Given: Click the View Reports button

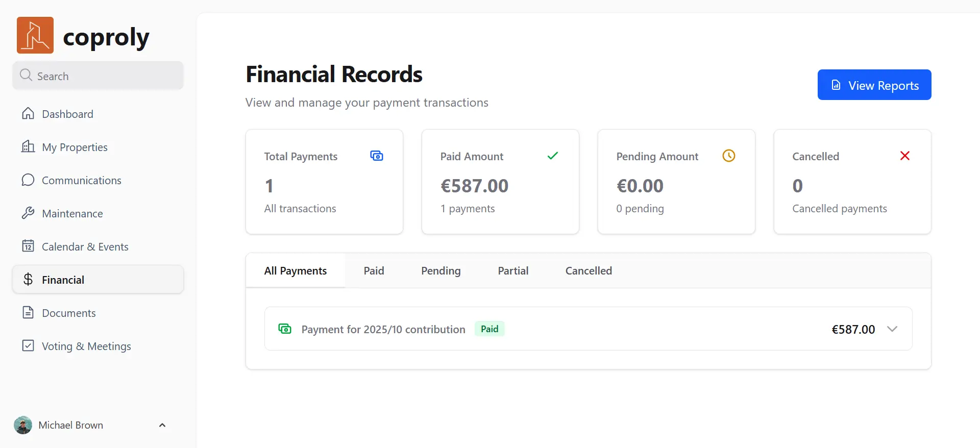Looking at the screenshot, I should tap(874, 85).
